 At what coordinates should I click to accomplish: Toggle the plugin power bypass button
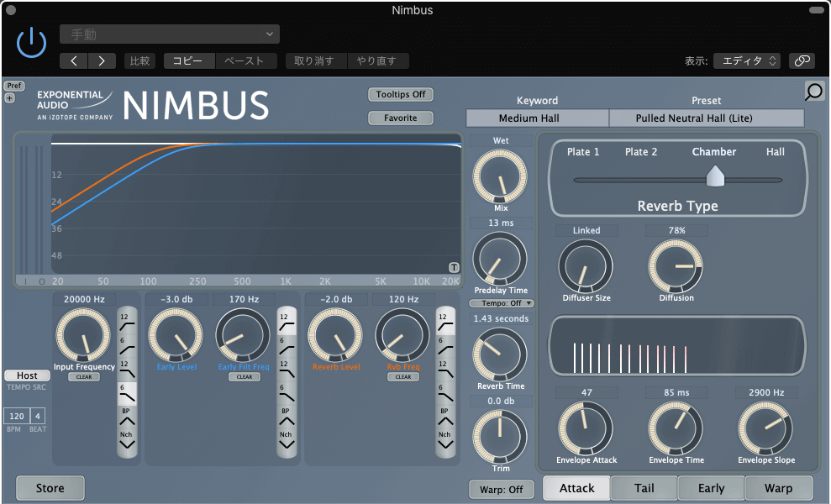[x=31, y=42]
